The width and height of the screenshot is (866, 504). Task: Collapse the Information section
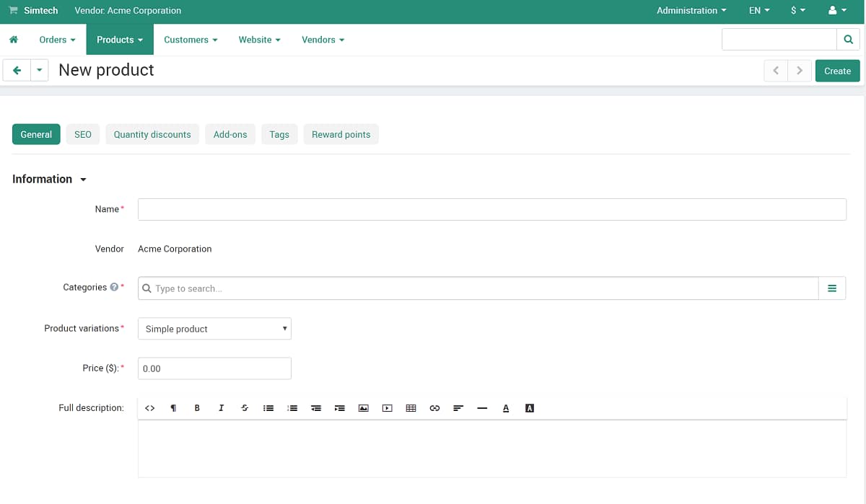point(83,179)
